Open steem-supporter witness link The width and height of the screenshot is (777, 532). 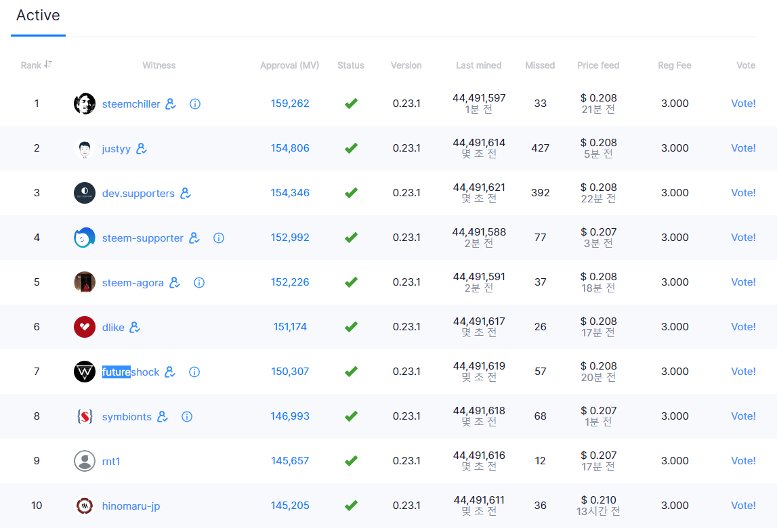(143, 238)
